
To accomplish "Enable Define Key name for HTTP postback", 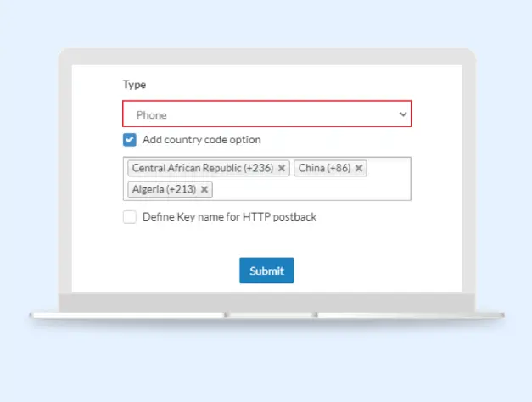I will tap(130, 217).
